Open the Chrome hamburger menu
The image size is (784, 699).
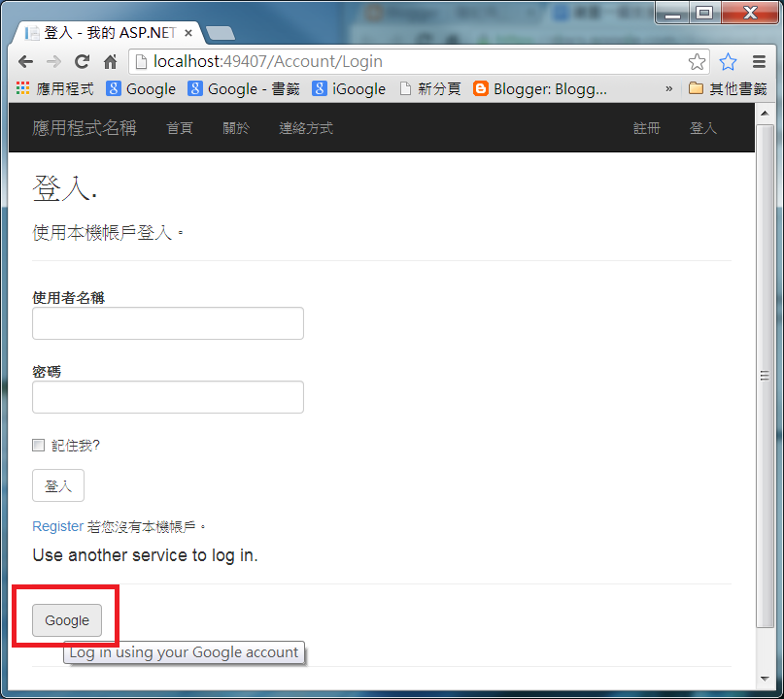(x=759, y=62)
